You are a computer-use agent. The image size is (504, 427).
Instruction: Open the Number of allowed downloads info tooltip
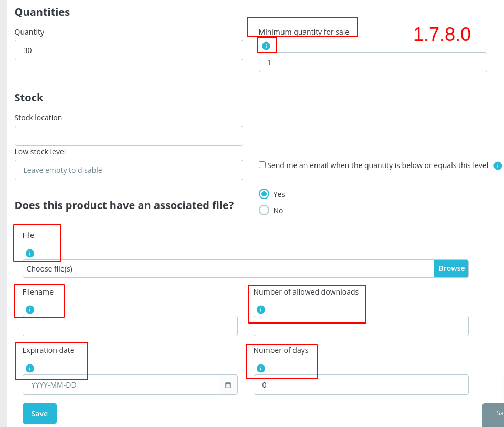click(x=260, y=309)
